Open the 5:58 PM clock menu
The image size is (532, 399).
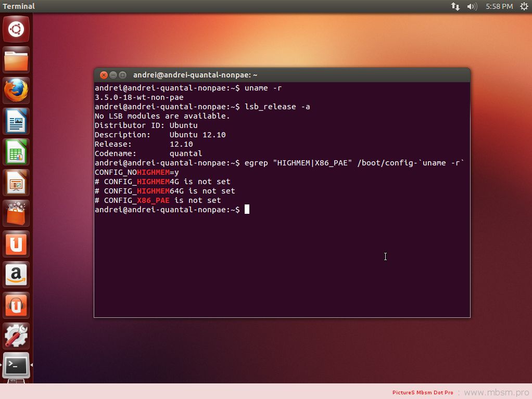[499, 6]
